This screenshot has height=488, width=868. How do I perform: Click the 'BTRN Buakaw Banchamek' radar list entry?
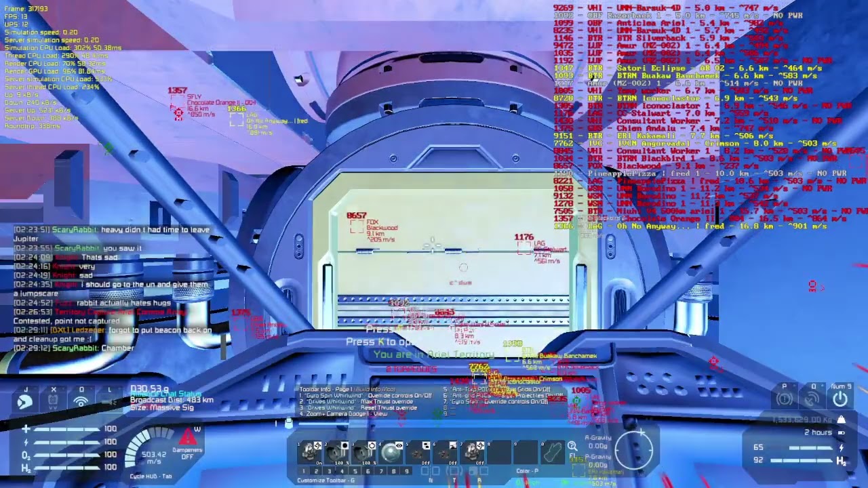coord(686,76)
